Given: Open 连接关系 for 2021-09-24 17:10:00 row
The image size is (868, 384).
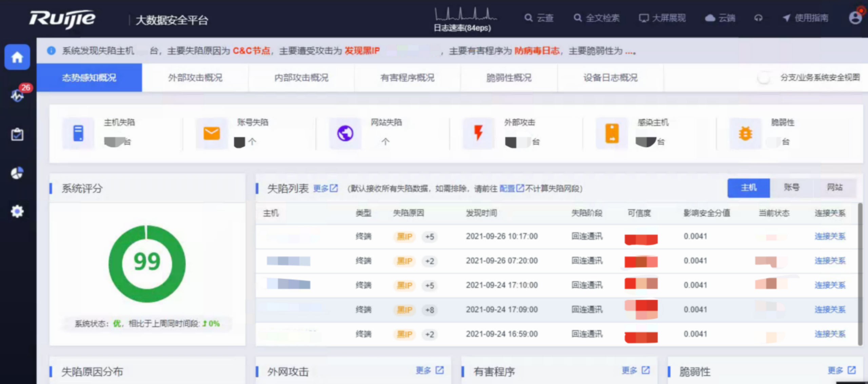Looking at the screenshot, I should point(830,285).
